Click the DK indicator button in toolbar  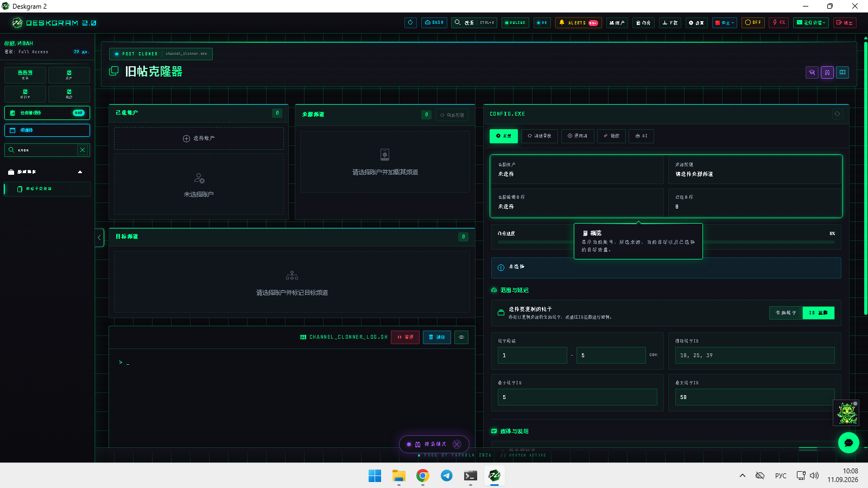coord(542,23)
